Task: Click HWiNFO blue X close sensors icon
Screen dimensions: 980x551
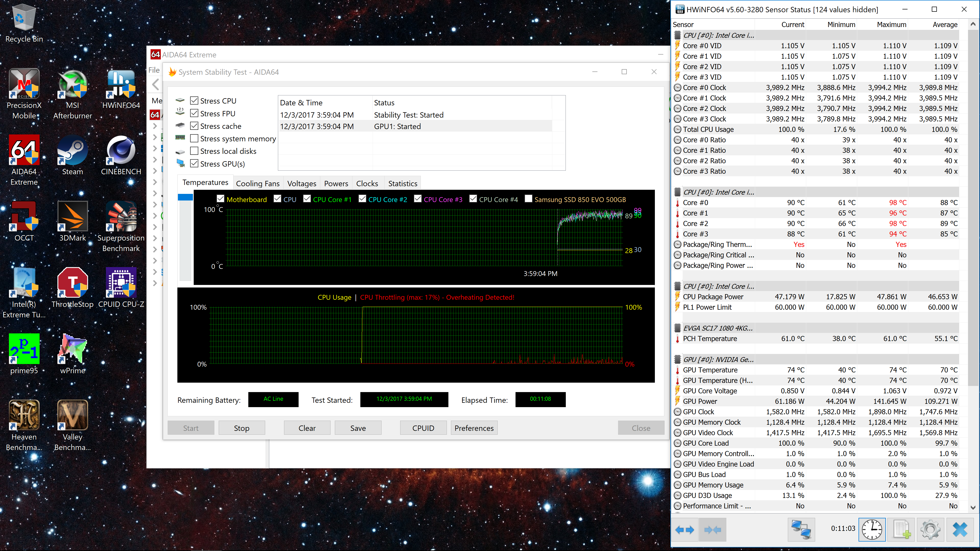Action: pyautogui.click(x=960, y=529)
